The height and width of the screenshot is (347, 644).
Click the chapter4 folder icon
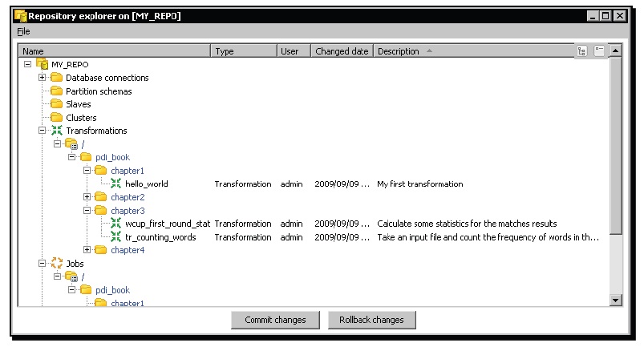point(100,250)
